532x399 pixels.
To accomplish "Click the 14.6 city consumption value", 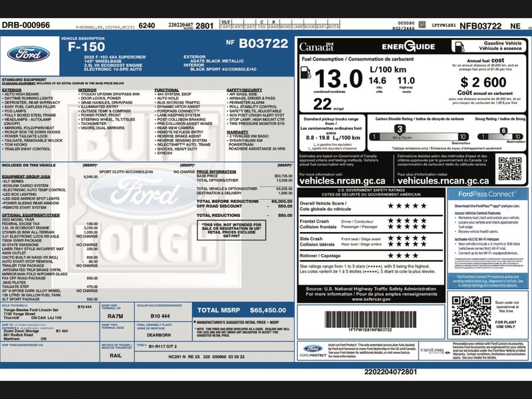I will coord(377,80).
